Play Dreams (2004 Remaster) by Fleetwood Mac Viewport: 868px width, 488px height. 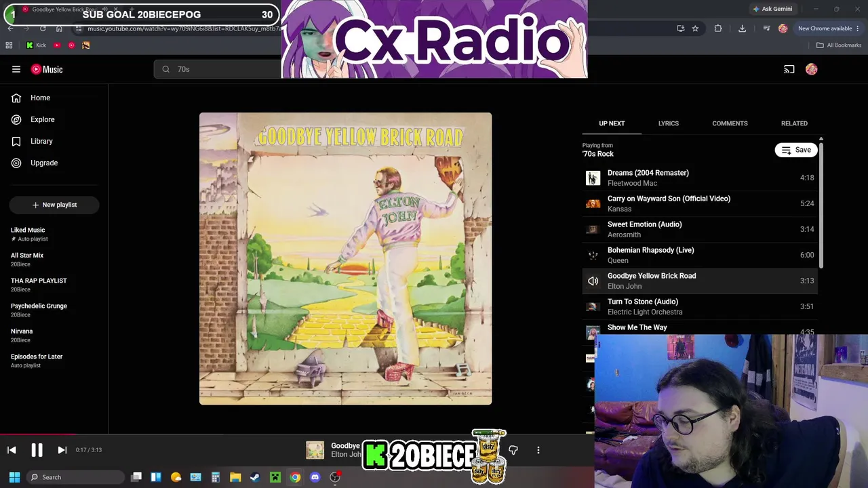(700, 178)
